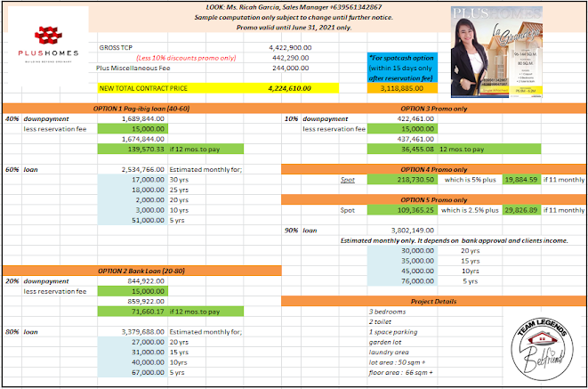Select the 'lot area : 50 sqm +' cell
Screen dimensions: 588x389
coord(397,362)
